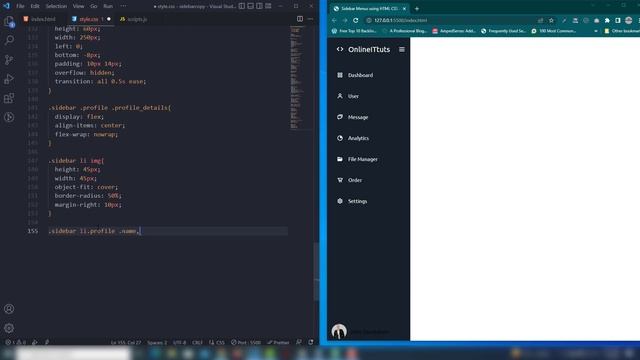Open the Free Top 10 Backlinks bookmark
The width and height of the screenshot is (640, 360).
click(354, 31)
